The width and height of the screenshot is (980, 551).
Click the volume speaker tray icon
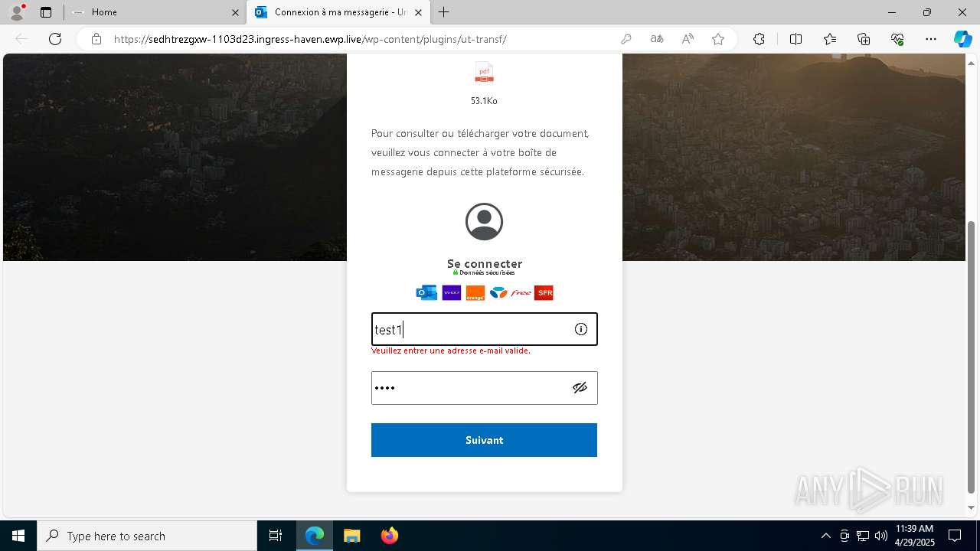[x=880, y=536]
